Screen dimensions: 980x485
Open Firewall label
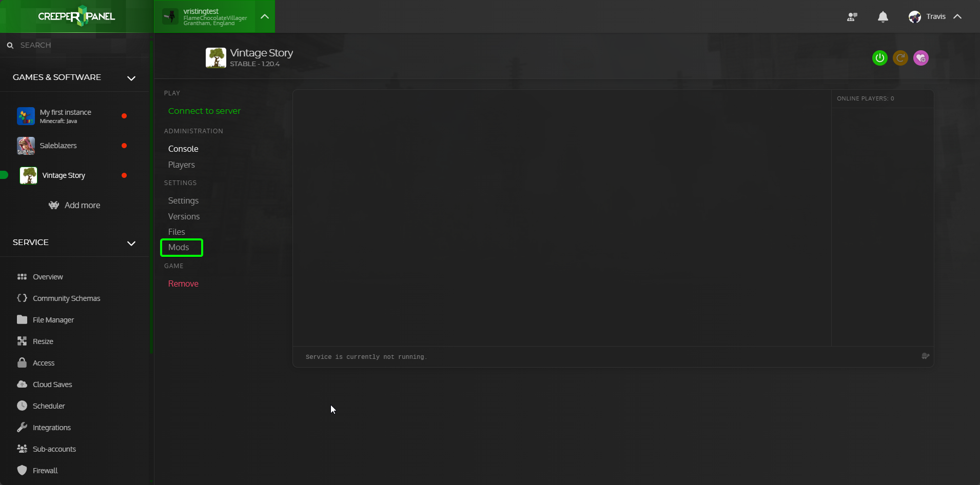[45, 471]
